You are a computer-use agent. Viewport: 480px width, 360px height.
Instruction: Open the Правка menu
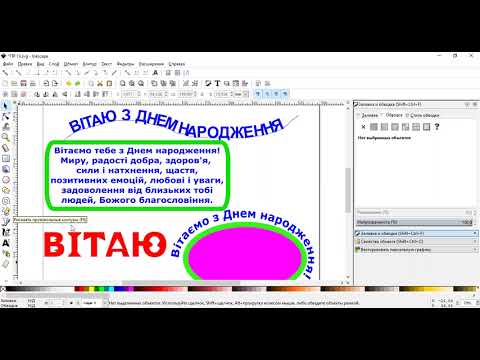point(25,64)
